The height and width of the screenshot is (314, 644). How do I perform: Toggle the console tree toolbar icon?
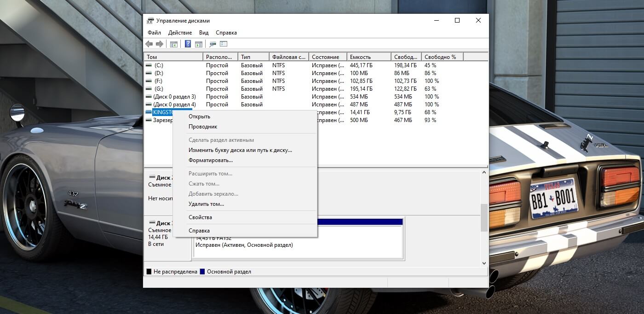174,44
